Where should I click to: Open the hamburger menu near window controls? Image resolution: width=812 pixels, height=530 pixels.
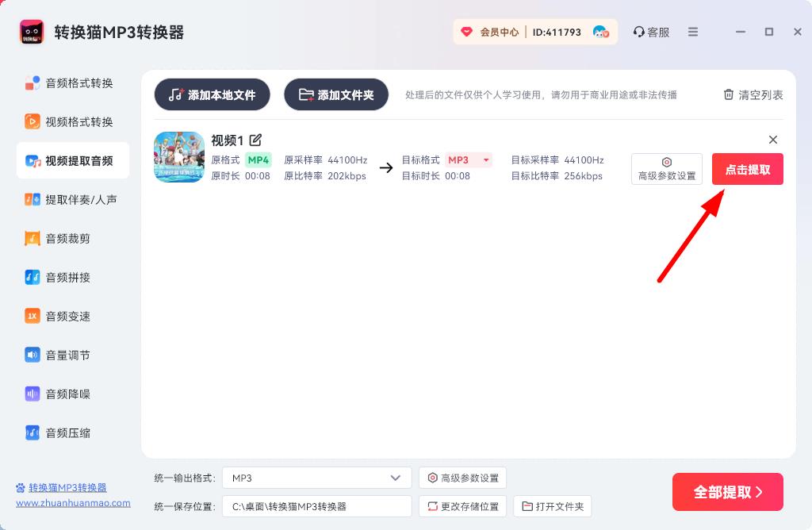point(691,32)
